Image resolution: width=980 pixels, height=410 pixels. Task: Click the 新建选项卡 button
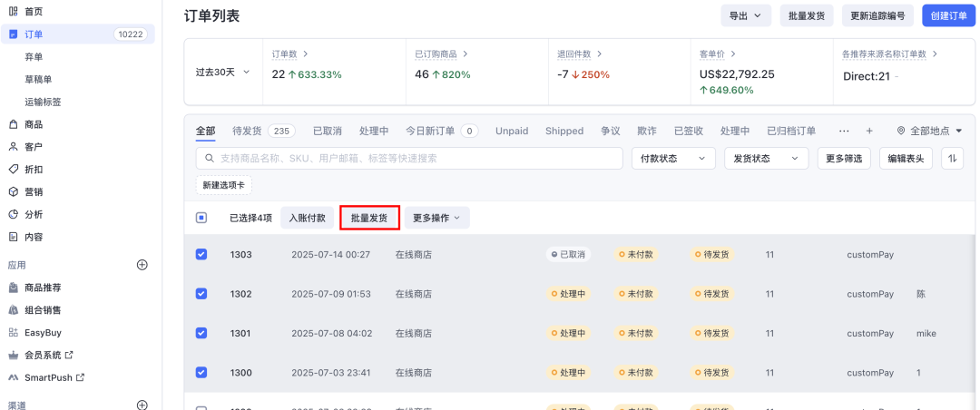tap(224, 185)
